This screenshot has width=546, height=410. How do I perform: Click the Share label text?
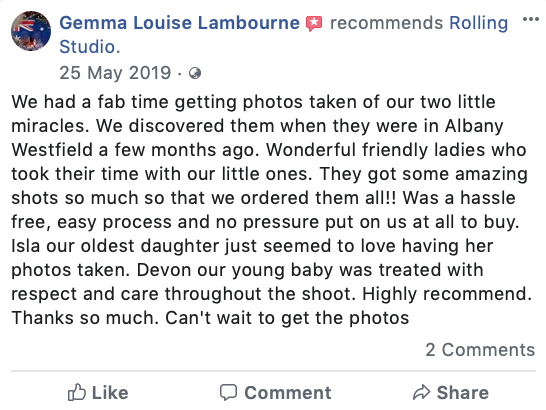click(463, 393)
